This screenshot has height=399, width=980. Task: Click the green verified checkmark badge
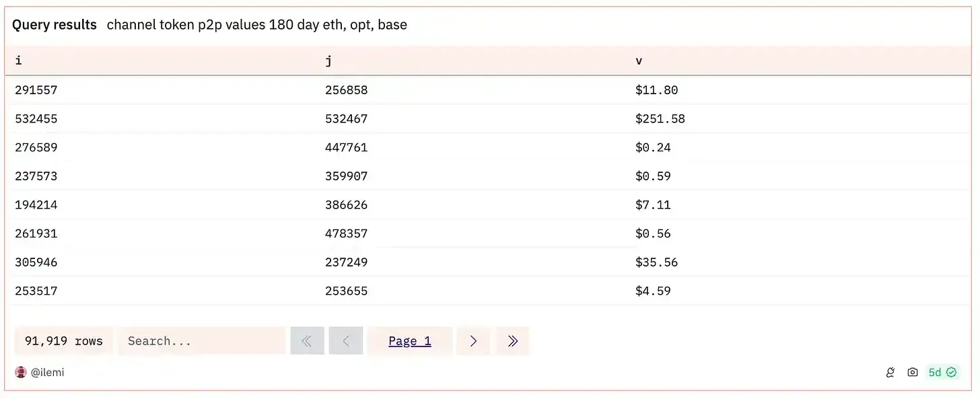951,372
